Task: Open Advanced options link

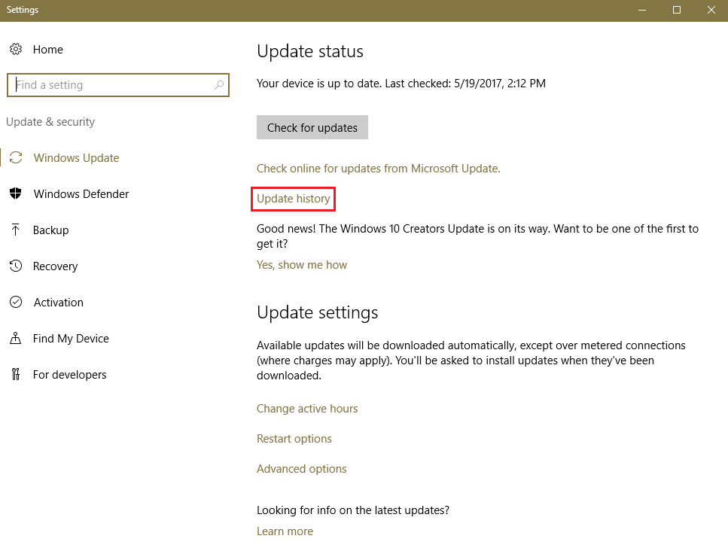Action: coord(301,469)
